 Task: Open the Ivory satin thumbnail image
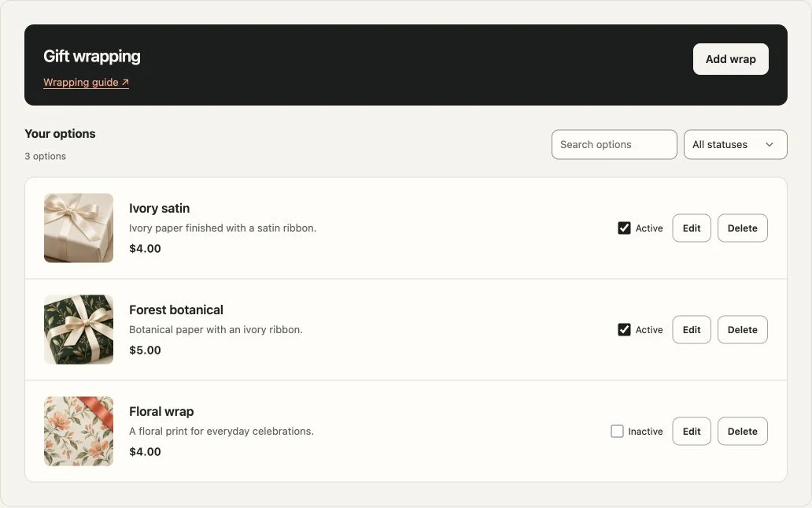tap(79, 228)
